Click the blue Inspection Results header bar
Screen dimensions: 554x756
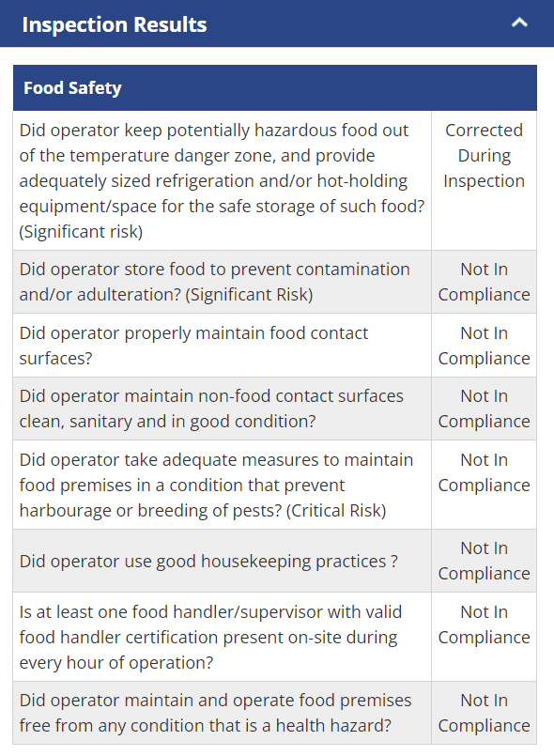pos(277,23)
